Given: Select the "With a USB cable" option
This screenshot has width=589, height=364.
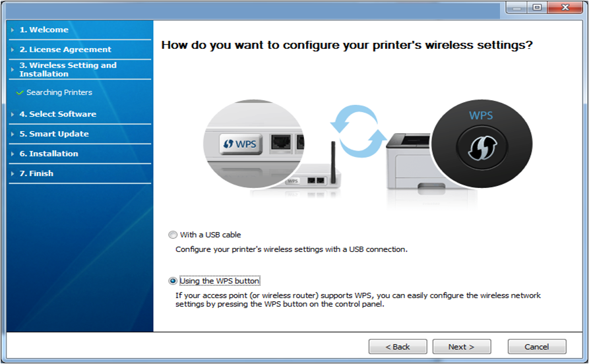Looking at the screenshot, I should coord(173,235).
